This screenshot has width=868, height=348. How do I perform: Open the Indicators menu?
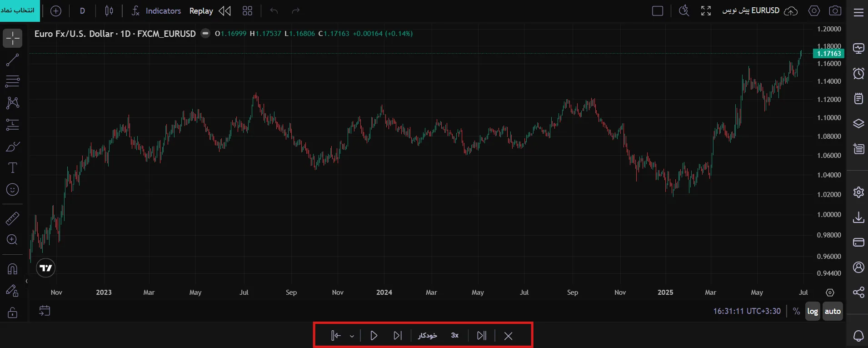[x=156, y=11]
